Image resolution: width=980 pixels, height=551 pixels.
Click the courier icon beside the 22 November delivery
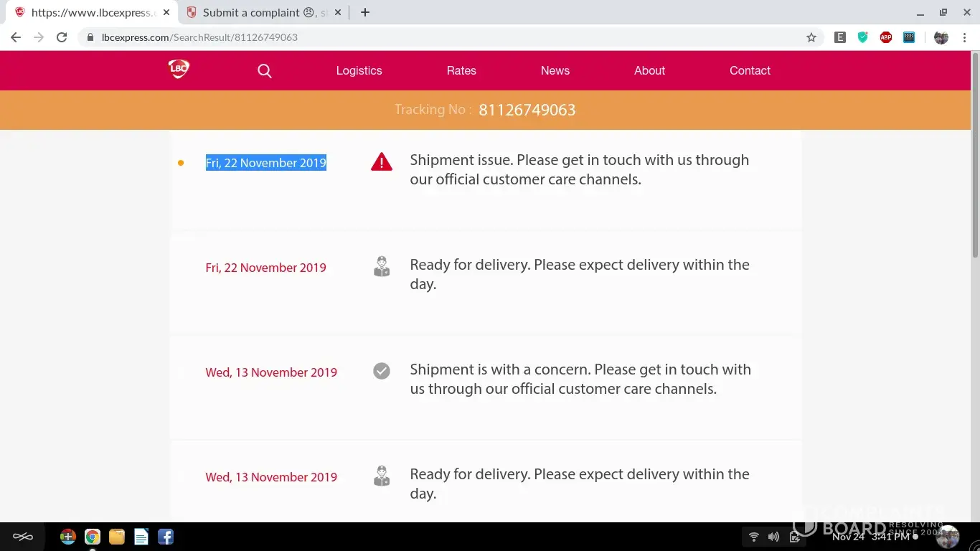pyautogui.click(x=382, y=266)
